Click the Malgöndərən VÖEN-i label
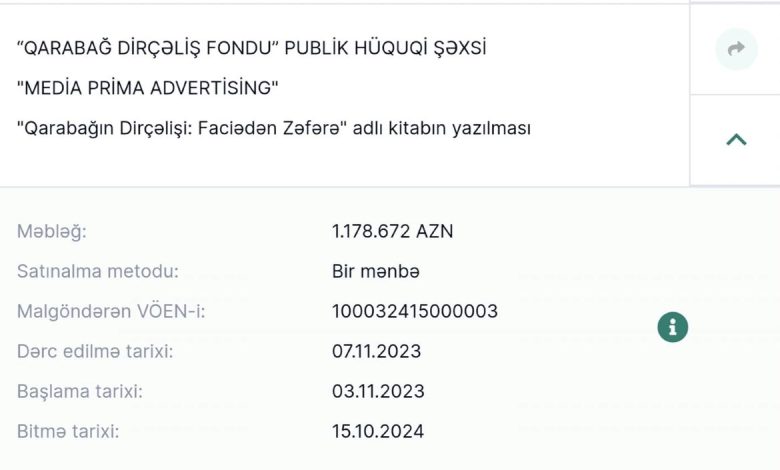Image resolution: width=780 pixels, height=470 pixels. pos(111,311)
